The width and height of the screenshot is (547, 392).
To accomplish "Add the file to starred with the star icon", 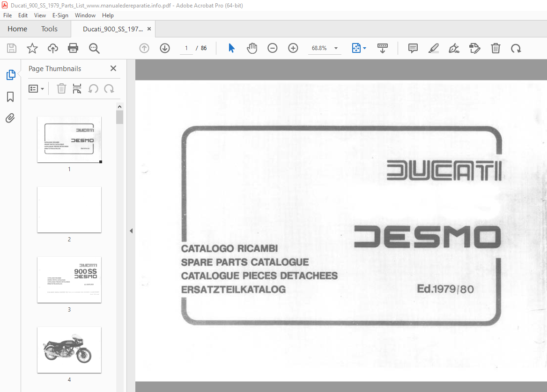I will [x=32, y=48].
